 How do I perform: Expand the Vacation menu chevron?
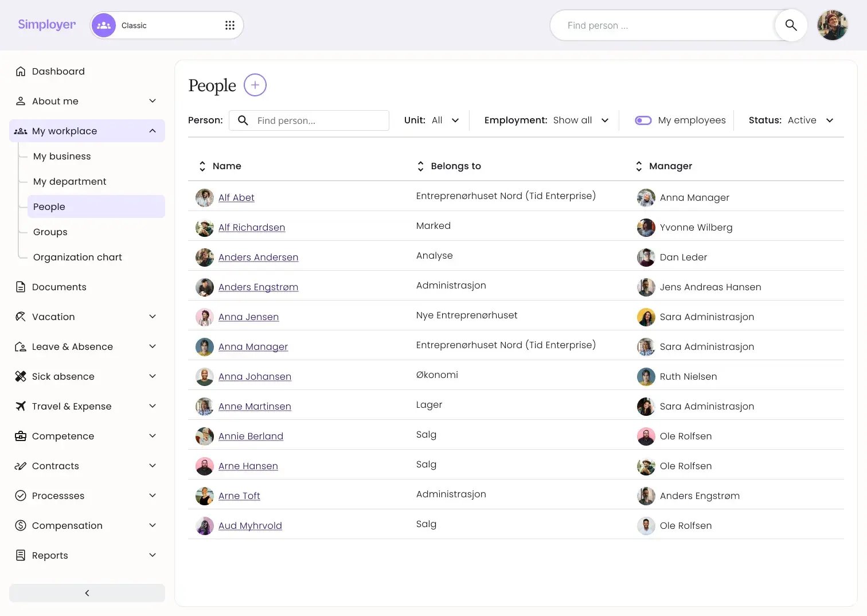(x=153, y=317)
